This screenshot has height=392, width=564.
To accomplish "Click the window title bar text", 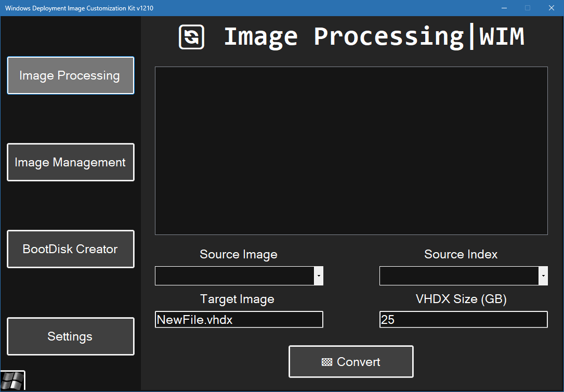I will 79,8.
